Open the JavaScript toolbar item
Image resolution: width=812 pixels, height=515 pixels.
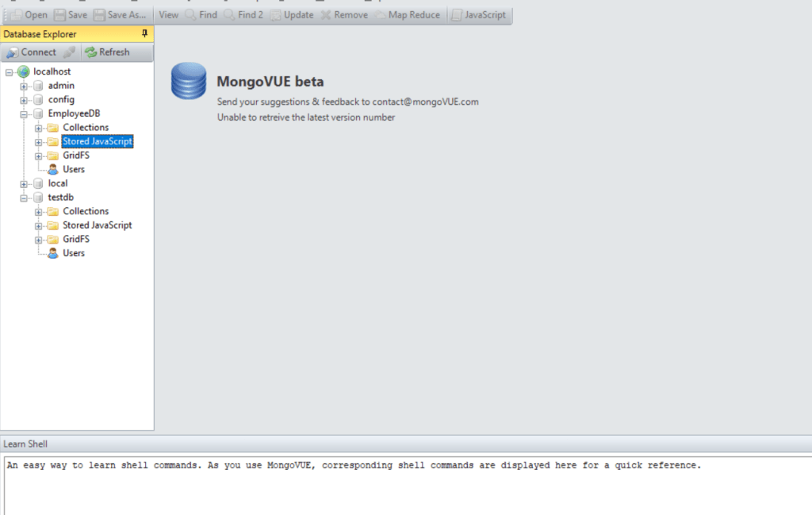coord(478,14)
